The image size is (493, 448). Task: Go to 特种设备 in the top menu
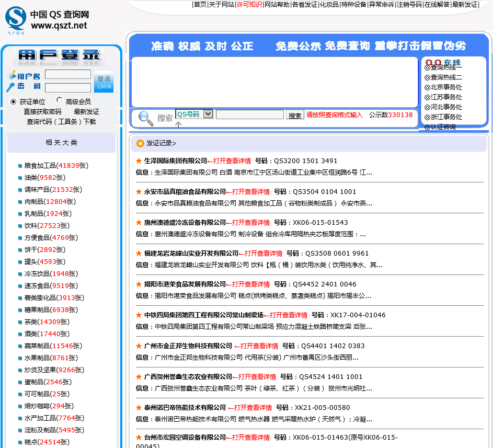[353, 5]
